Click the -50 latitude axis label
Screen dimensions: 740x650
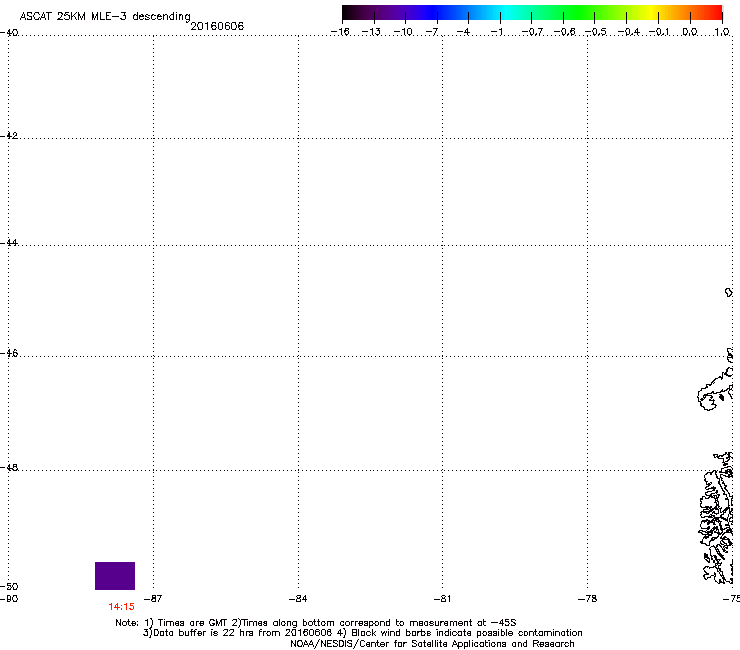click(x=9, y=586)
